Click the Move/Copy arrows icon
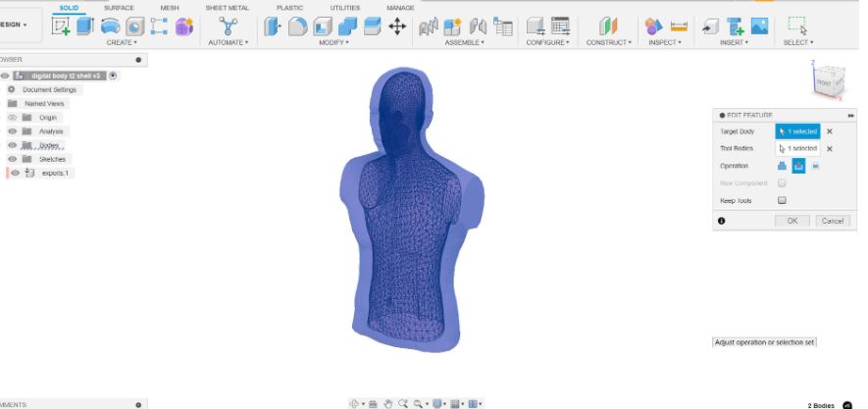 pos(397,26)
